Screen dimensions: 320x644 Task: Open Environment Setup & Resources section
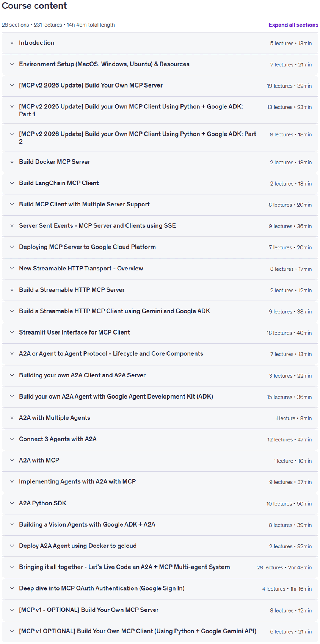coord(160,64)
